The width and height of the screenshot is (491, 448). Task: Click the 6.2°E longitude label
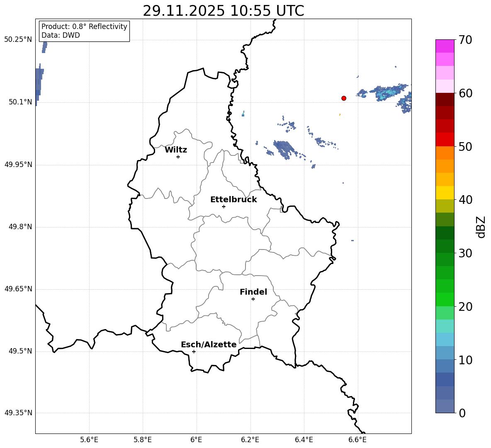click(250, 440)
